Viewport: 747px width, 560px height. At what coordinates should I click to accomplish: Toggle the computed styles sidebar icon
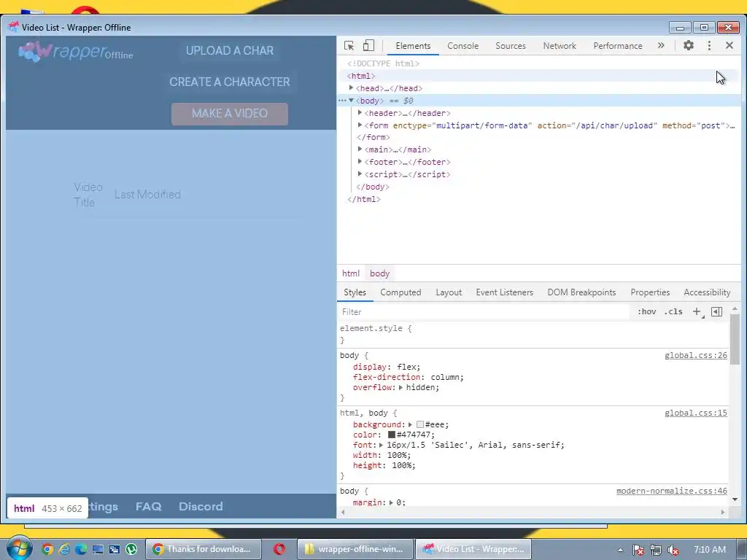point(716,312)
